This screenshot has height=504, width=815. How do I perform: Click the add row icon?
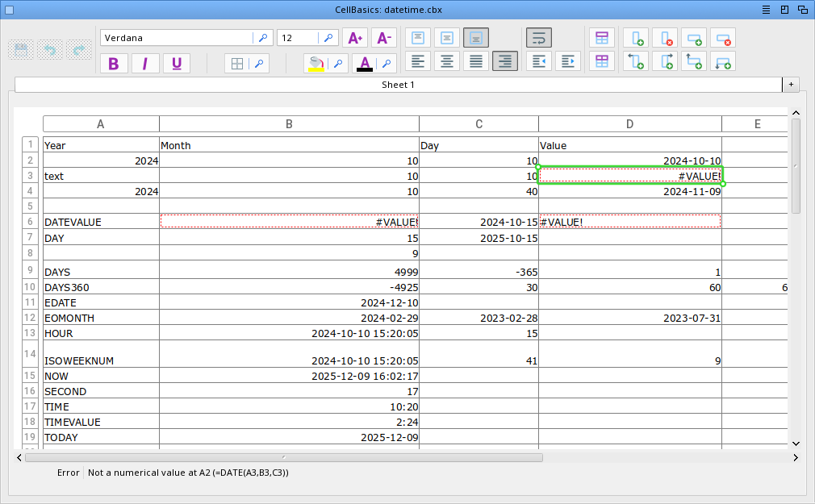click(x=694, y=38)
